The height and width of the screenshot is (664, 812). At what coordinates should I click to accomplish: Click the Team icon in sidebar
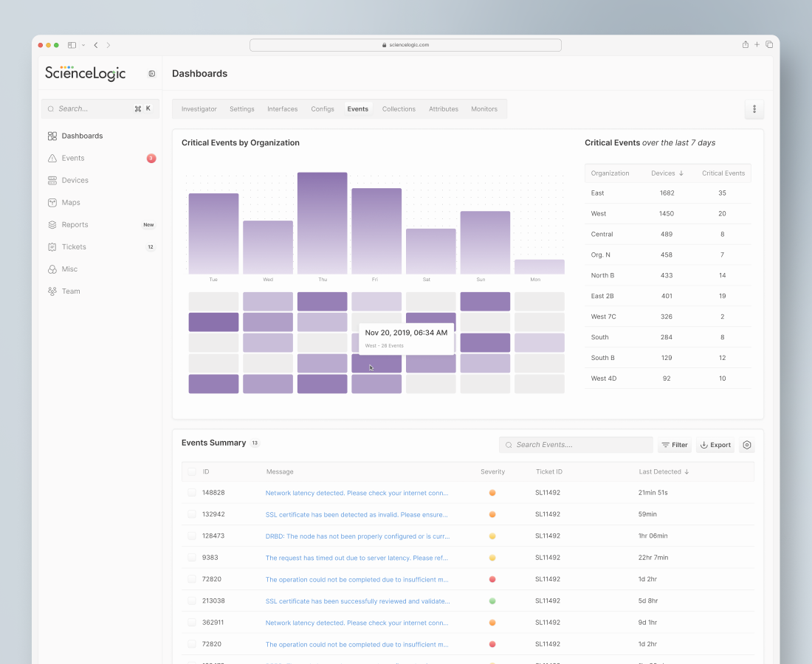(x=52, y=291)
